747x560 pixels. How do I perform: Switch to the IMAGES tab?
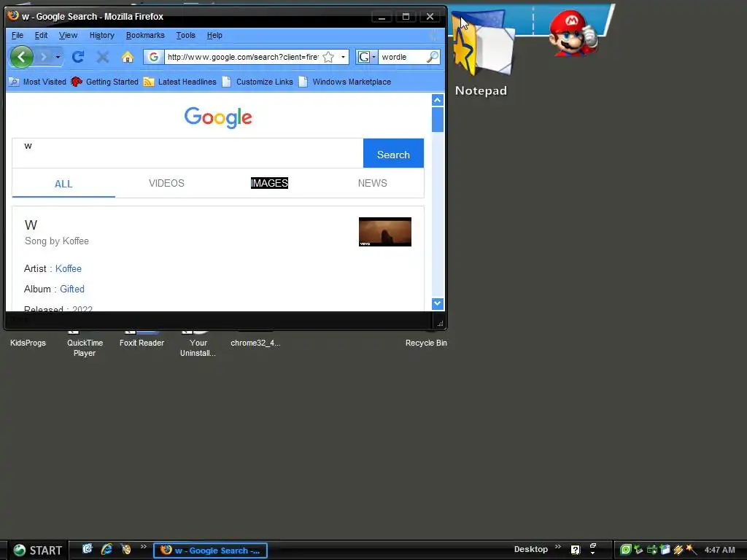[269, 183]
